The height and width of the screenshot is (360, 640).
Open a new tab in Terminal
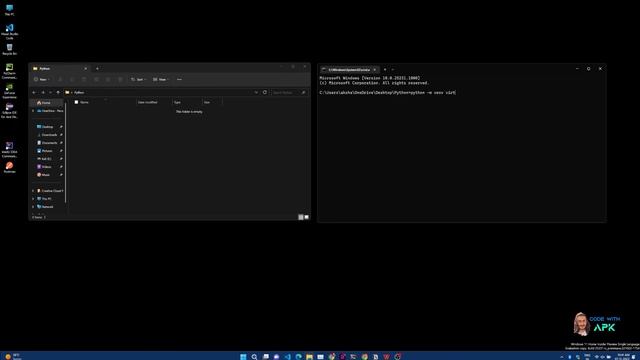385,70
